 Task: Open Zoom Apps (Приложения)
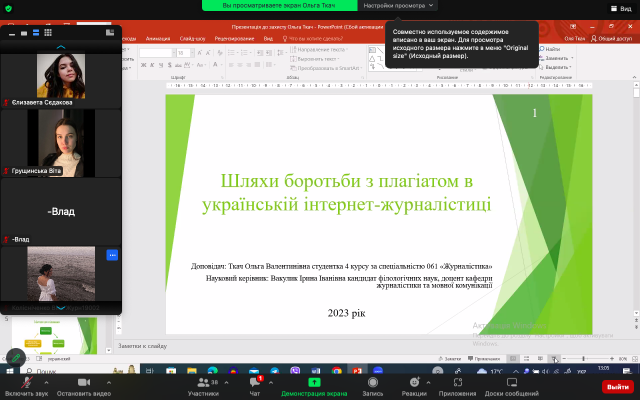coord(457,387)
